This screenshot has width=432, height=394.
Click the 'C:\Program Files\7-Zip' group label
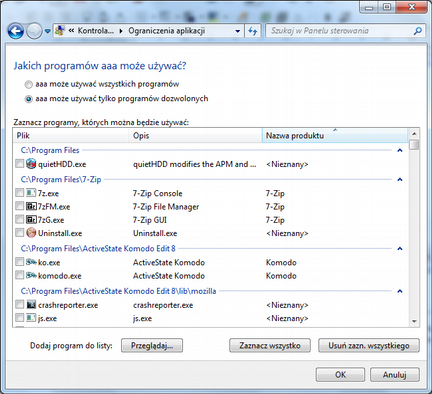61,179
